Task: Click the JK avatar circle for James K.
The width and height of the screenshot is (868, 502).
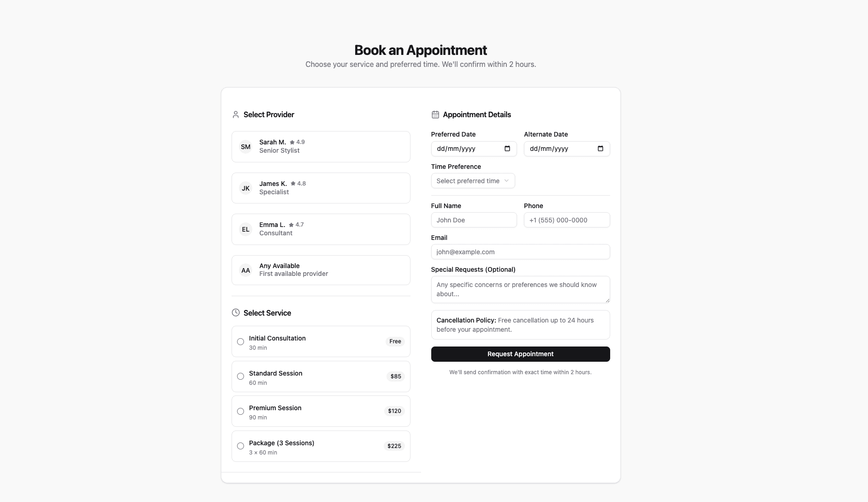Action: click(x=246, y=188)
